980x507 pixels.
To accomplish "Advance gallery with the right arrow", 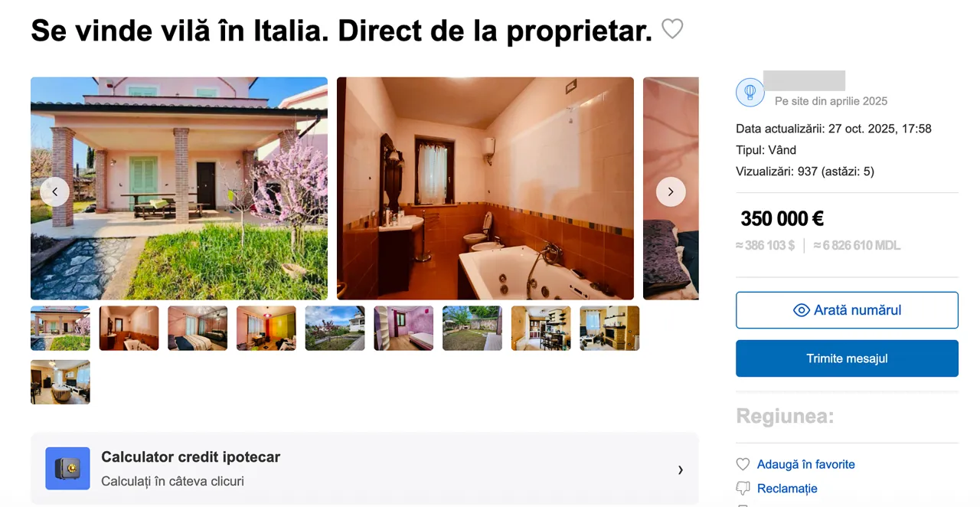I will click(671, 191).
